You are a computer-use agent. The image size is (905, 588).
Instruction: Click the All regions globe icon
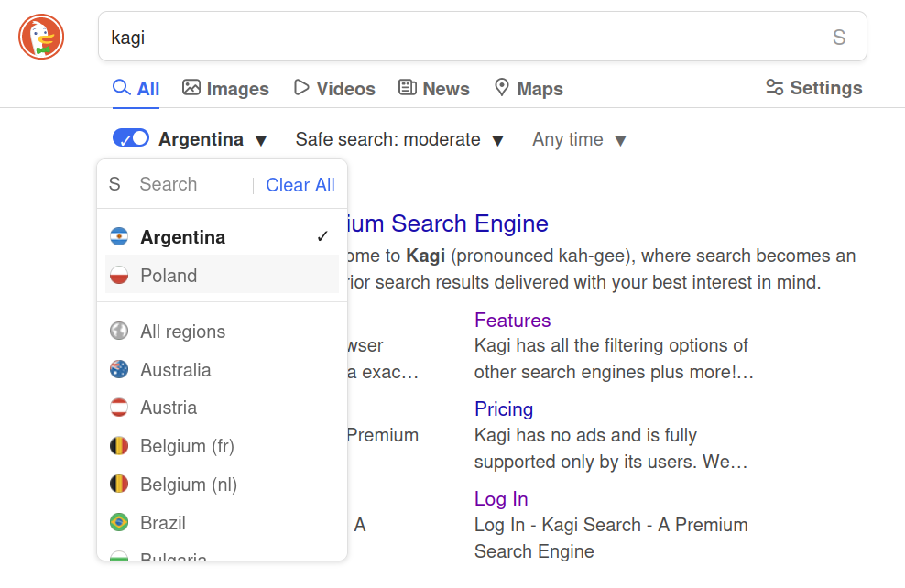119,332
